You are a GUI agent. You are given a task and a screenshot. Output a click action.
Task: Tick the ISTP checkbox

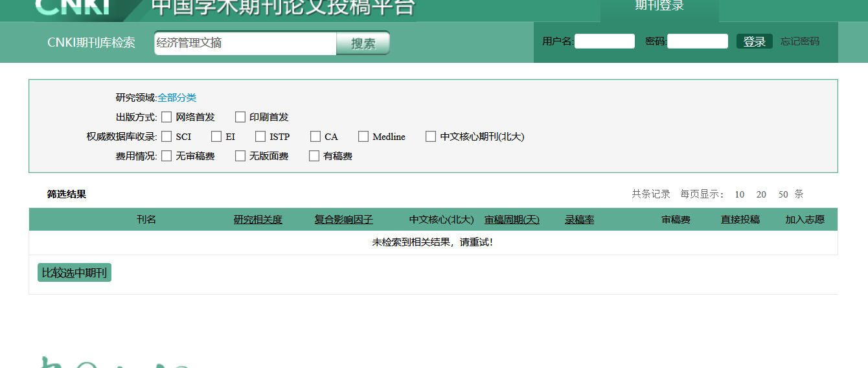pyautogui.click(x=260, y=137)
